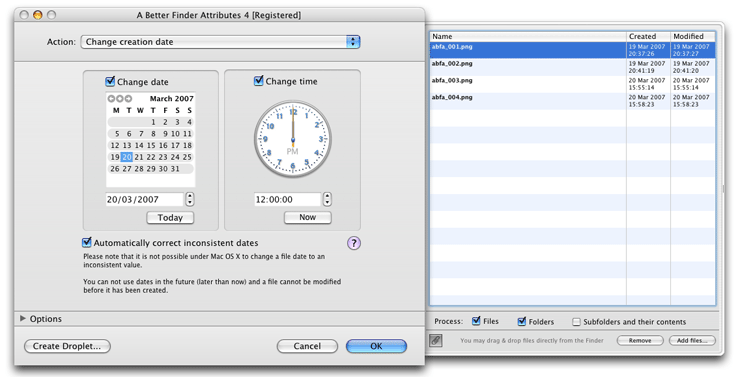Select day 19 in March calendar
The height and width of the screenshot is (377, 740).
pyautogui.click(x=115, y=157)
